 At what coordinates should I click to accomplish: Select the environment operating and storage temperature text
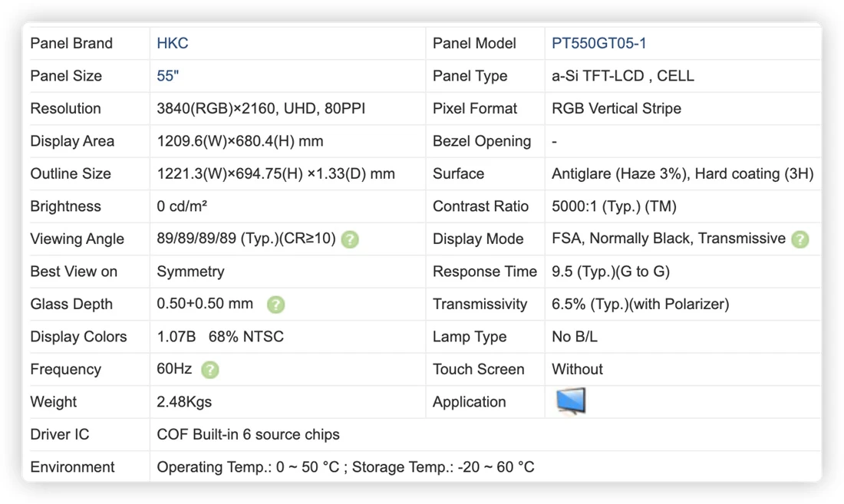point(345,467)
